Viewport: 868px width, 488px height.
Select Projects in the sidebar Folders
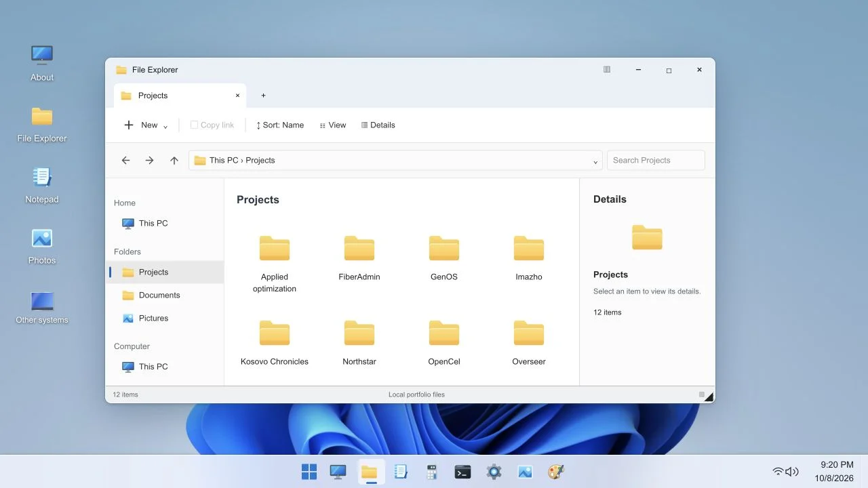[x=165, y=272]
